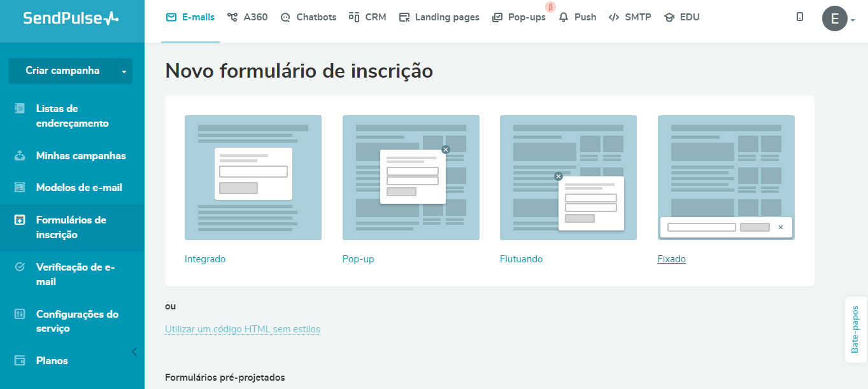This screenshot has width=868, height=389.
Task: Select the Pop-up form thumbnail
Action: pyautogui.click(x=411, y=178)
